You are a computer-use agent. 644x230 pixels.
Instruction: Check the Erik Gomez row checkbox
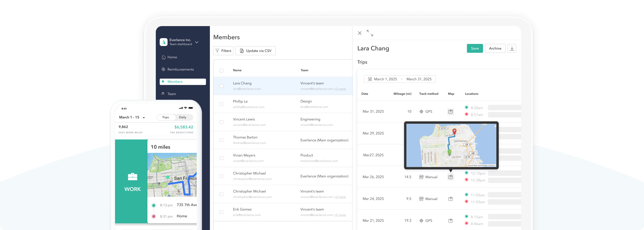click(221, 212)
